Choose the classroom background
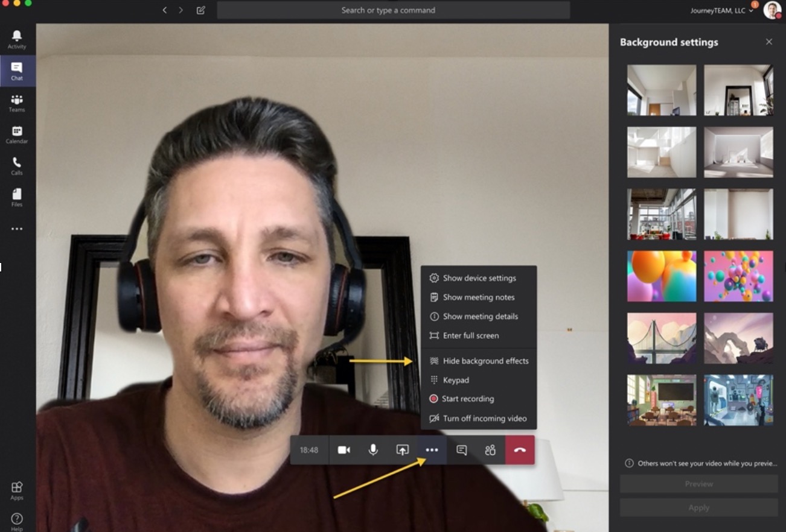 point(662,400)
